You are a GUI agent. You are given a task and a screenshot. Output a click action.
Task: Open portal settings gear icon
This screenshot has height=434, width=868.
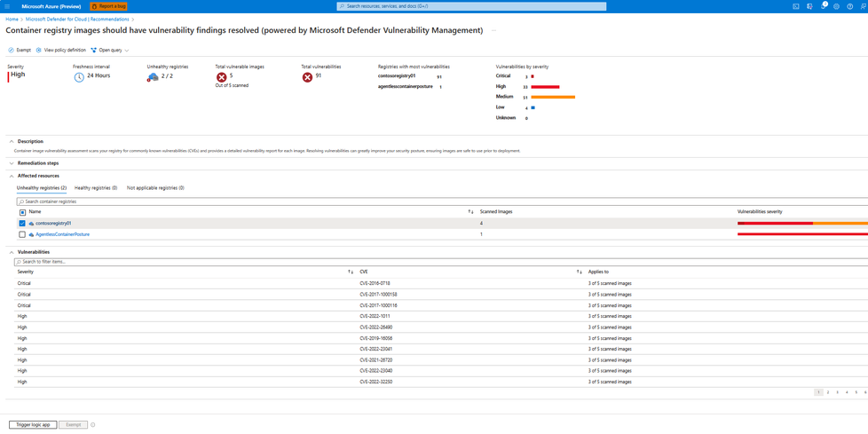836,6
